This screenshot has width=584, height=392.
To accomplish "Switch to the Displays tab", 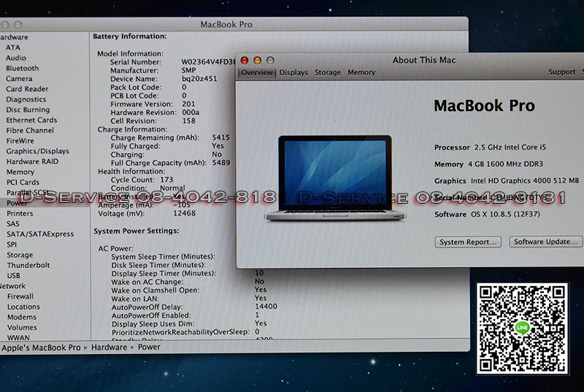I will (x=293, y=72).
